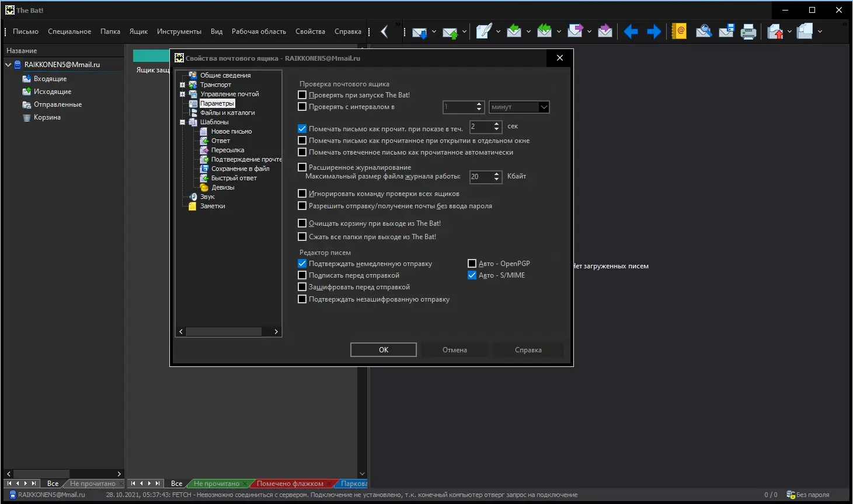The width and height of the screenshot is (853, 504).
Task: Print a message using the printer icon
Action: [748, 31]
